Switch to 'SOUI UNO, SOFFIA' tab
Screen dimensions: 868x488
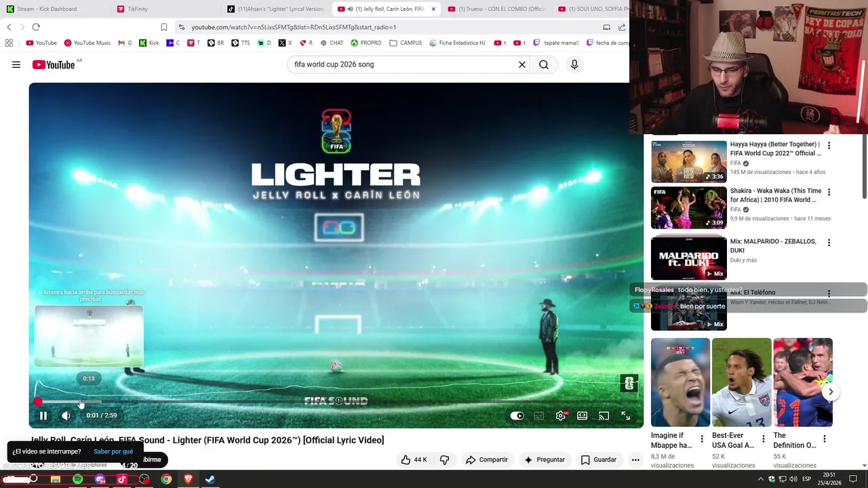coord(591,9)
